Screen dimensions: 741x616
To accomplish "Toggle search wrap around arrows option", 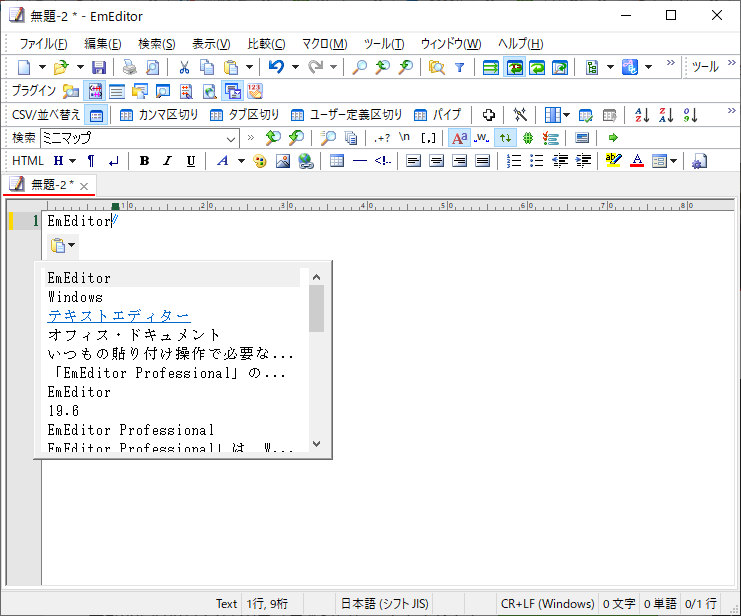I will pyautogui.click(x=505, y=138).
